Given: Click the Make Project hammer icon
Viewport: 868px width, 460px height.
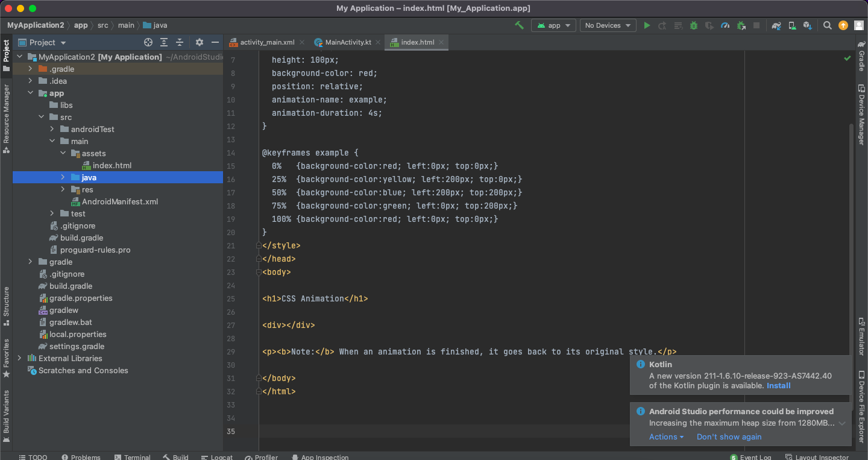Looking at the screenshot, I should (x=518, y=25).
